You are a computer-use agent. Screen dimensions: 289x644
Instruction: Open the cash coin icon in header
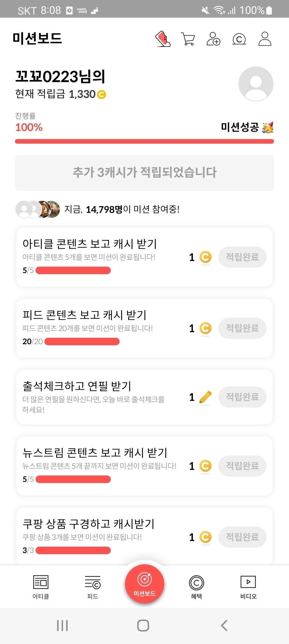pyautogui.click(x=239, y=39)
